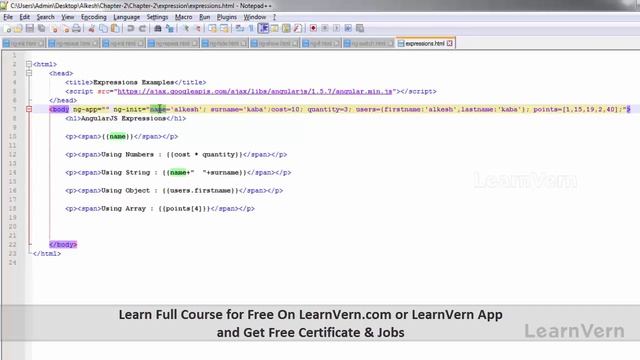This screenshot has height=360, width=640.
Task: Click the Save toolbar icon
Action: 30,28
